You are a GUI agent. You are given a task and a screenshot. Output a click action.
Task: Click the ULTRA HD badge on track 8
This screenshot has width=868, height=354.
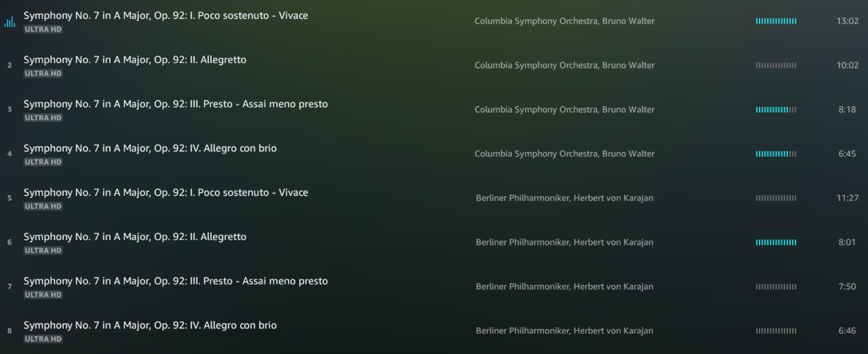43,339
